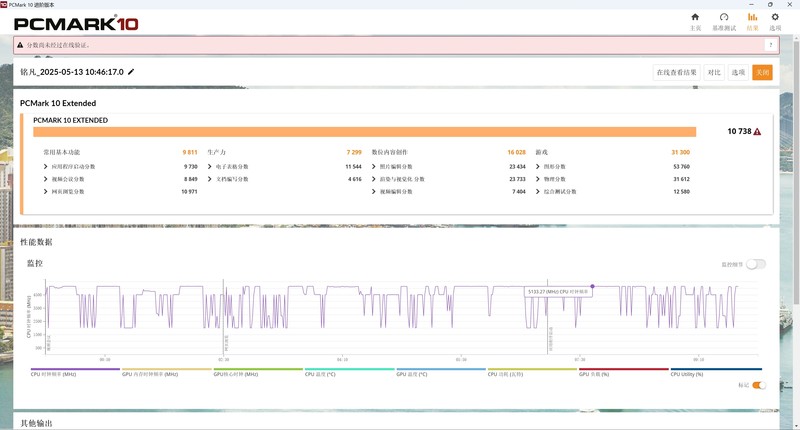Image resolution: width=800 pixels, height=430 pixels.
Task: Expand the photo editing score (照片编辑分数) row
Action: coord(373,166)
